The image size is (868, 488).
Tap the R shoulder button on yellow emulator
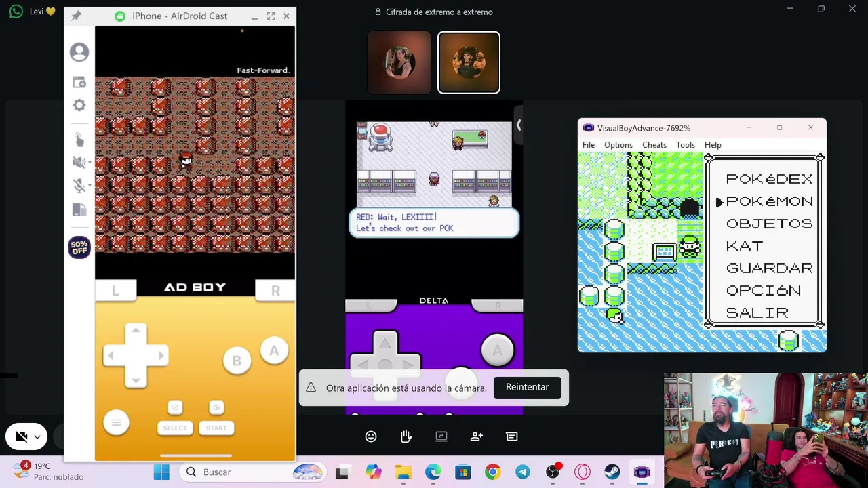[x=275, y=291]
